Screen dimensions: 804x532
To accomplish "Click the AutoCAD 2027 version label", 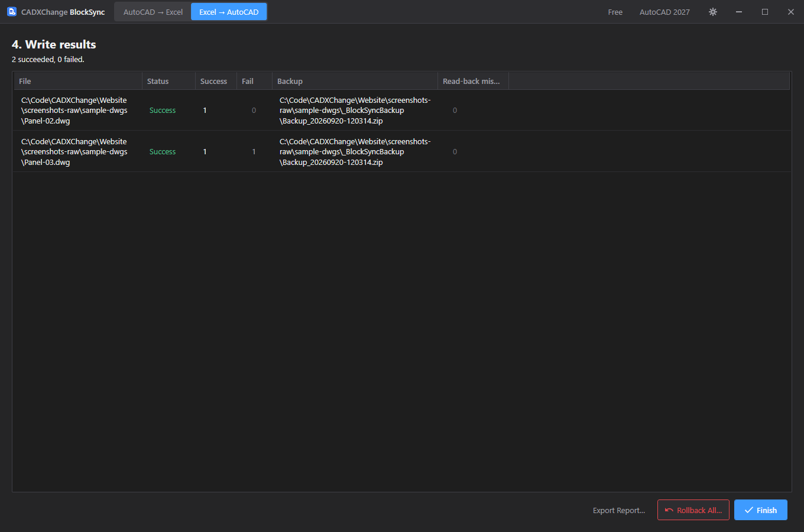I will [664, 12].
